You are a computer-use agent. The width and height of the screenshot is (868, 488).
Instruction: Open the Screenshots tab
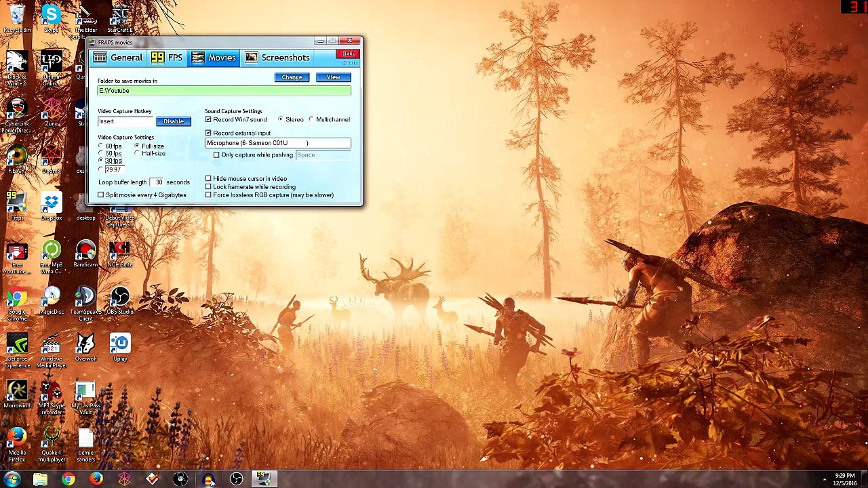click(x=277, y=58)
